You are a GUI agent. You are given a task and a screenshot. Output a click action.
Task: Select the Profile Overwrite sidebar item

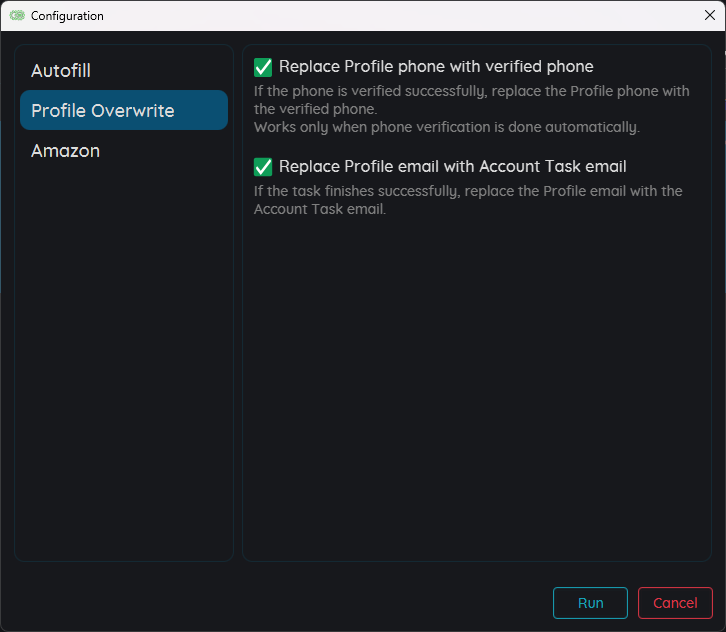tap(103, 111)
